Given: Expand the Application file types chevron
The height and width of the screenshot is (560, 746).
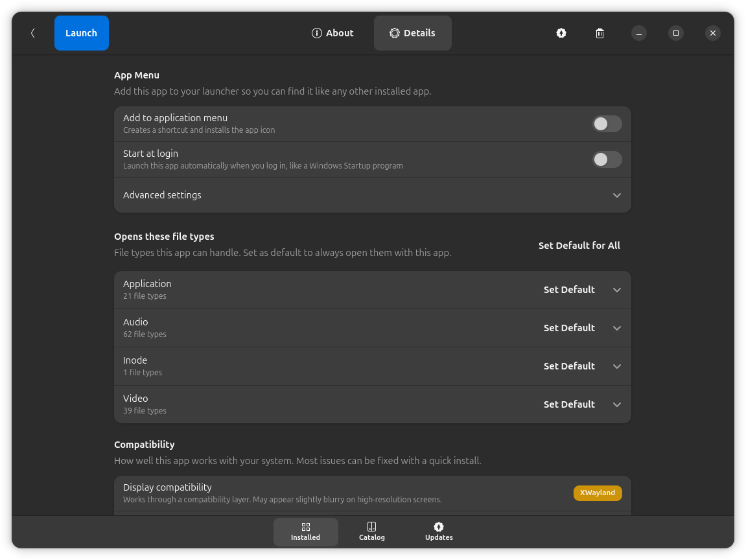Looking at the screenshot, I should coord(616,290).
